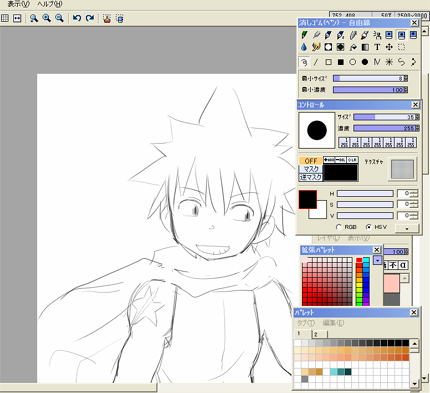The image size is (430, 393).
Task: Select the gradient fill tool
Action: click(x=365, y=47)
